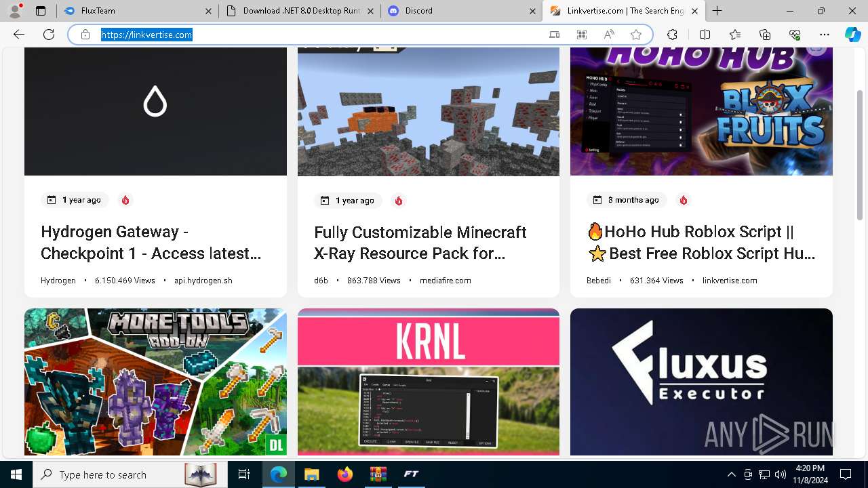Image resolution: width=868 pixels, height=488 pixels.
Task: Open the notifications action center
Action: coord(846,474)
